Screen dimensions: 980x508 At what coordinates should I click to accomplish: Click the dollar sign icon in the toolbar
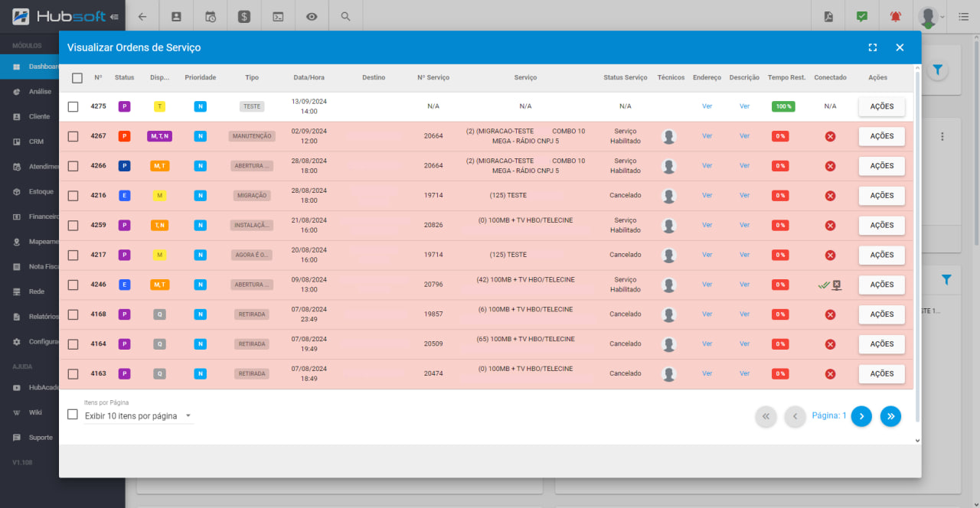pyautogui.click(x=244, y=16)
